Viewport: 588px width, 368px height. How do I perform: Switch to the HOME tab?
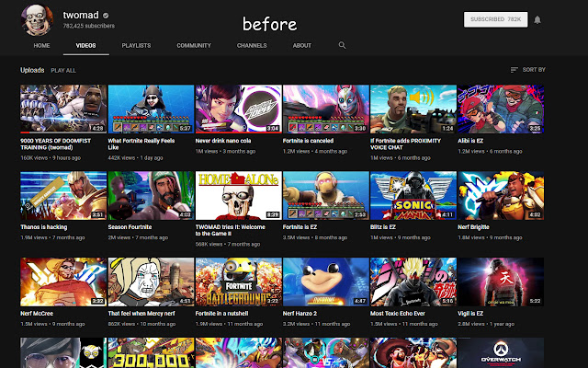[41, 45]
